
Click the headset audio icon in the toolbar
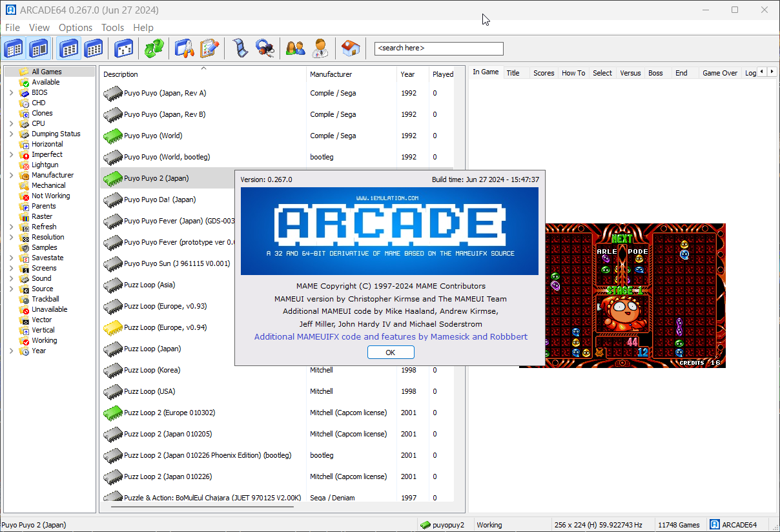[264, 48]
